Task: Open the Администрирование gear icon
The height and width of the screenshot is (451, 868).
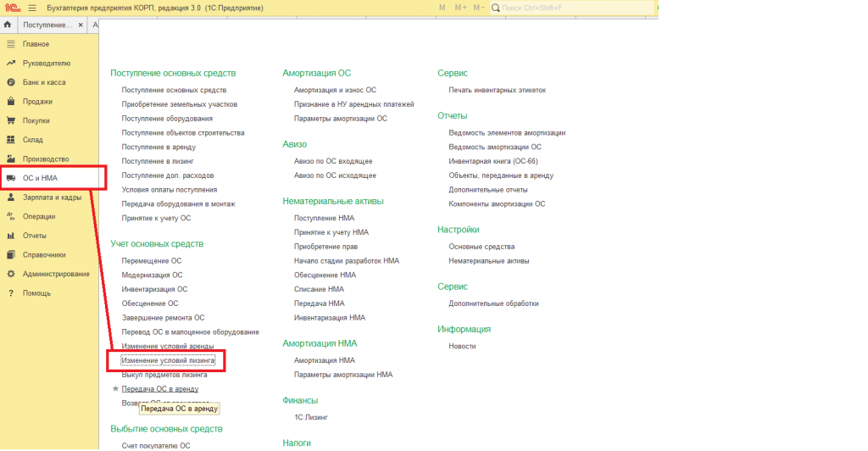Action: [10, 273]
